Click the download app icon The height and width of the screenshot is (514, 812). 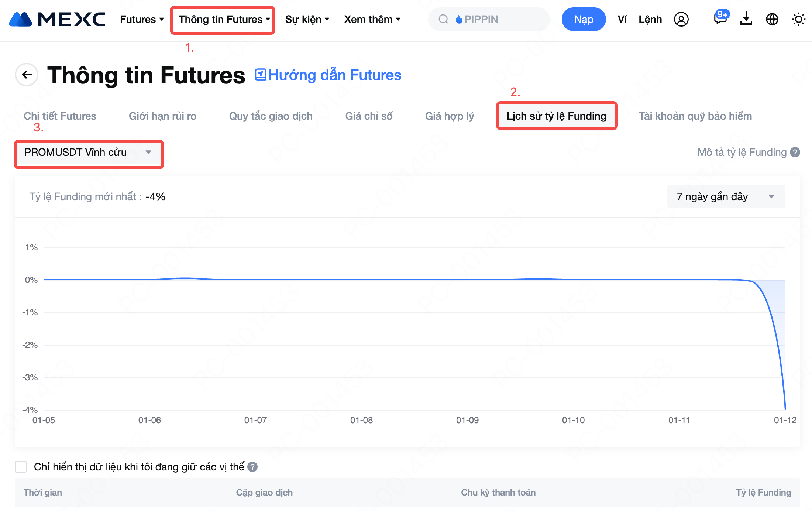pos(746,19)
